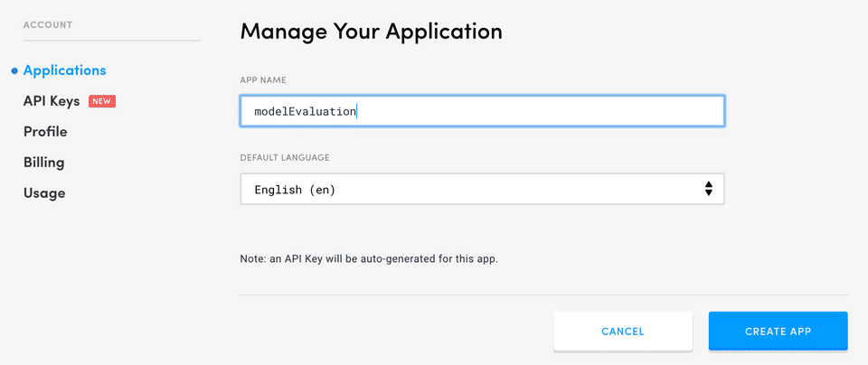
Task: Click the red NEW badge
Action: click(x=101, y=101)
